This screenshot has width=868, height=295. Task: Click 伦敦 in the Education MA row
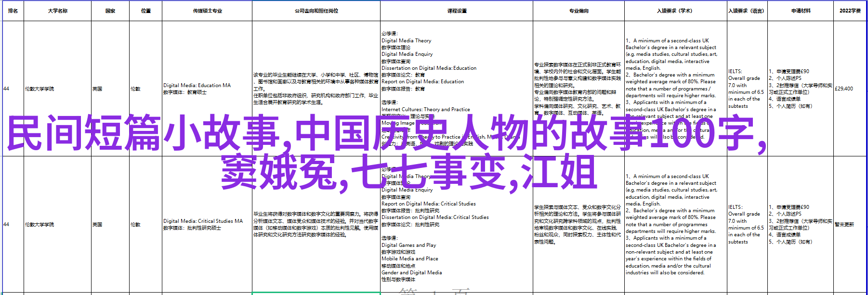click(x=145, y=89)
